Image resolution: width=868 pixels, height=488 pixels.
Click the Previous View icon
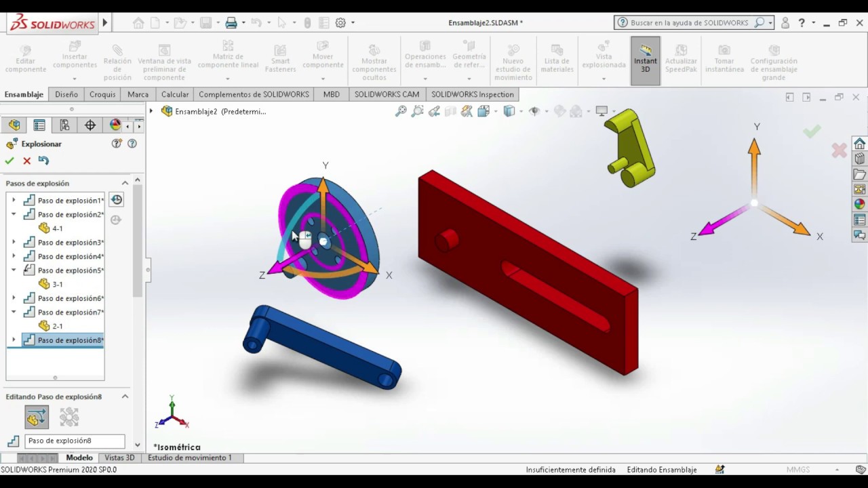coord(434,111)
